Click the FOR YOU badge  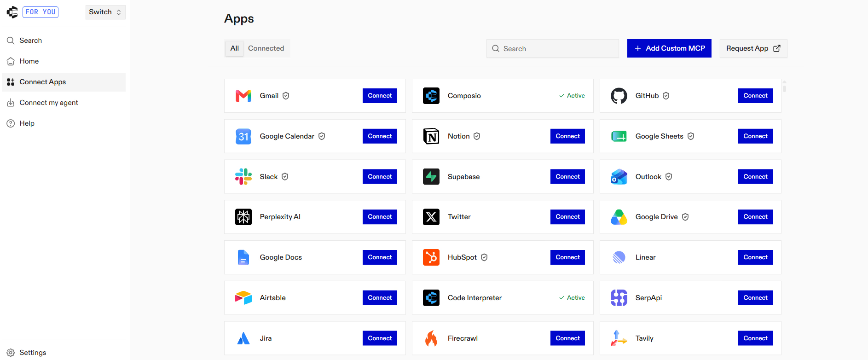coord(41,12)
